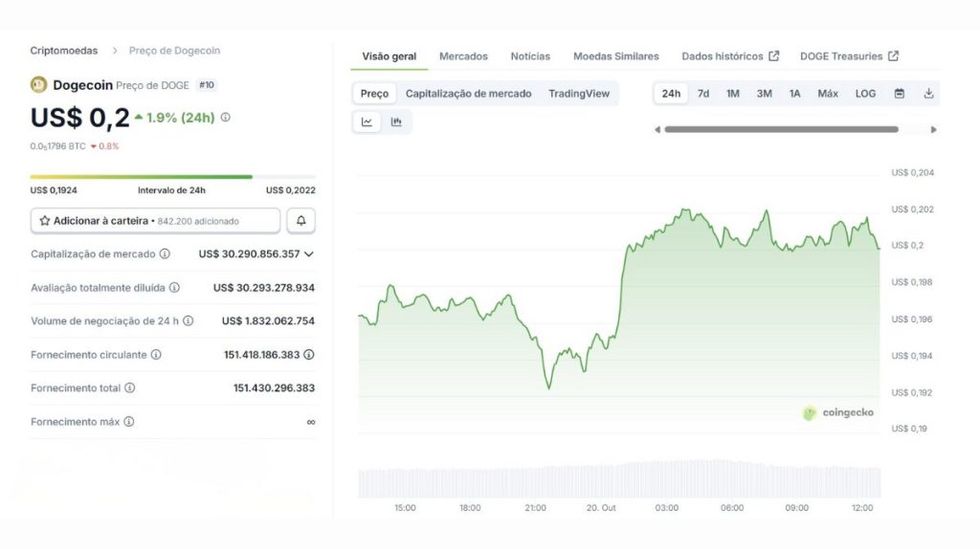This screenshot has height=549, width=980.
Task: Click the right arrow of chart range scrollbar
Action: 934,130
